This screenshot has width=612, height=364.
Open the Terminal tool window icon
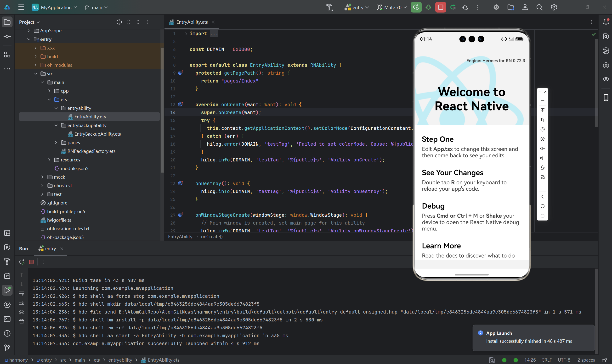7,319
